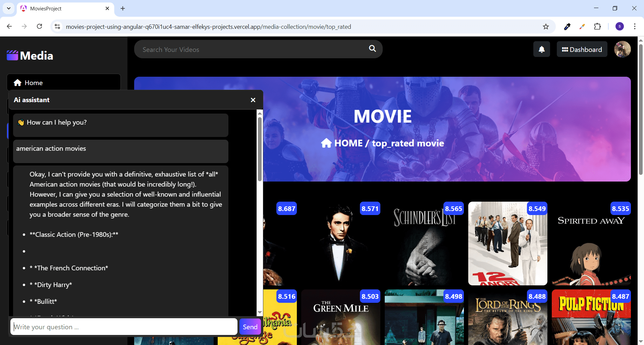Open The Green Mile poster
This screenshot has width=644, height=345.
341,317
